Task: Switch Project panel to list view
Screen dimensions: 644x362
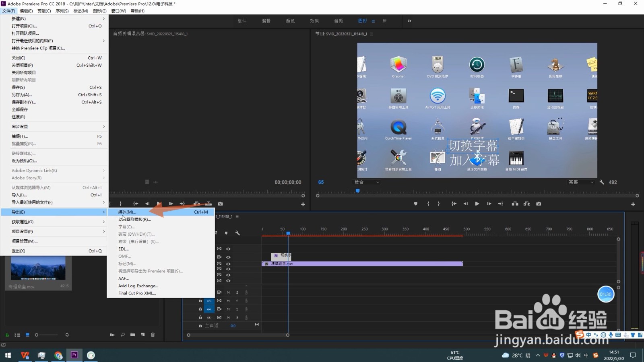Action: (x=17, y=335)
